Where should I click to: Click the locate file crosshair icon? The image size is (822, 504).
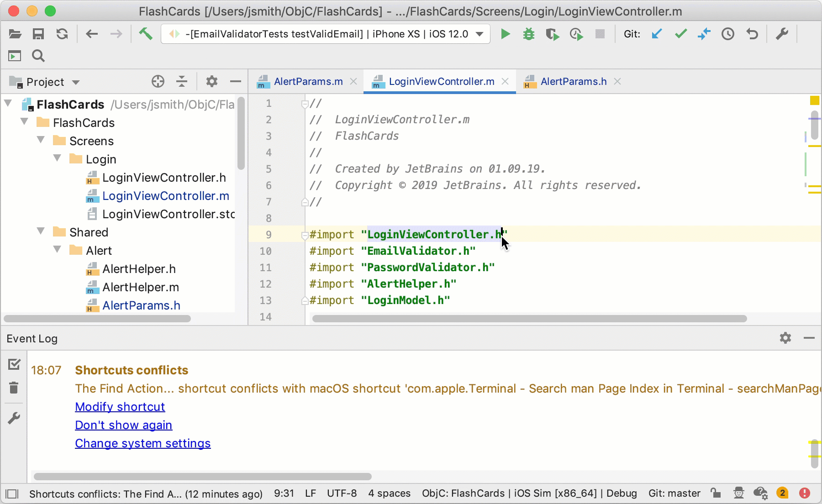pos(158,82)
